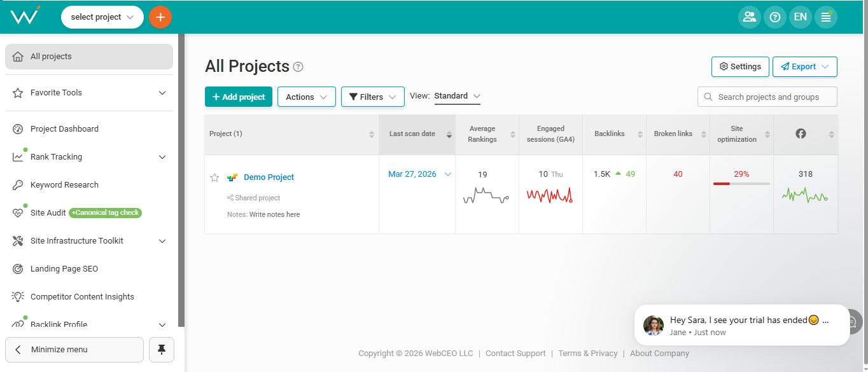Viewport: 868px width, 372px height.
Task: Click the Facebook value 318
Action: point(805,174)
